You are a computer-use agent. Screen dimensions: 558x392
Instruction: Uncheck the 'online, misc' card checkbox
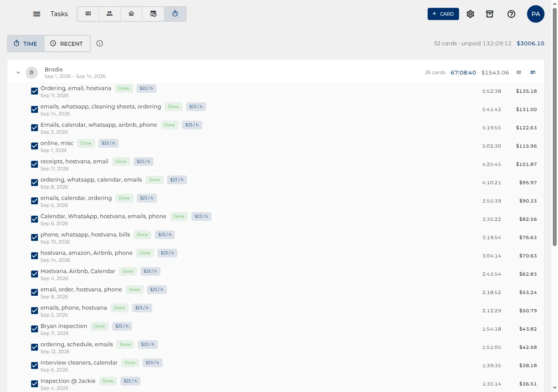(34, 146)
